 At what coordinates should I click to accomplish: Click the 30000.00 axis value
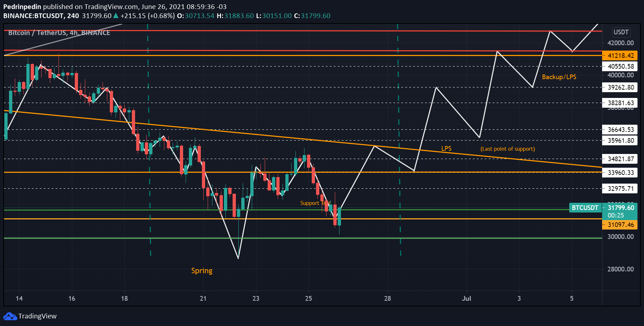pyautogui.click(x=621, y=237)
